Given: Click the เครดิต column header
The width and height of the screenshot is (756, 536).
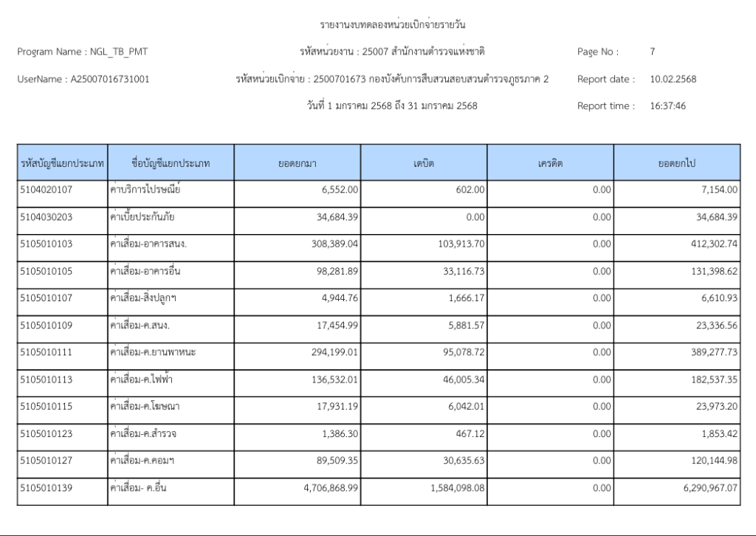Looking at the screenshot, I should click(550, 162).
